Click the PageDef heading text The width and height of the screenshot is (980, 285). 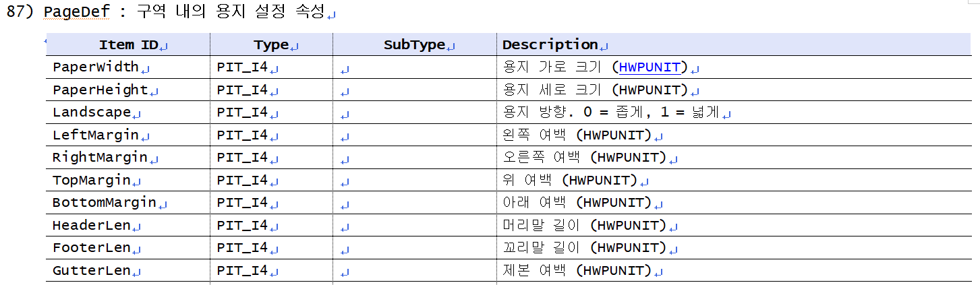[76, 13]
